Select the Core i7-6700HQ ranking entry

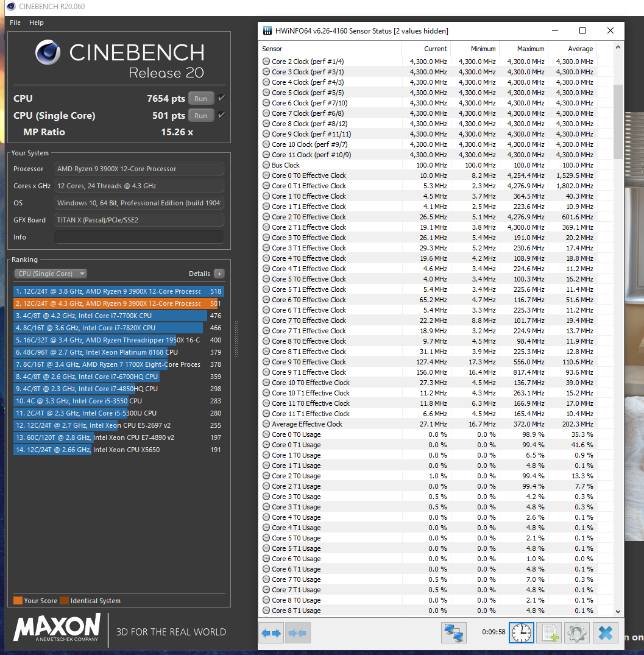(119, 377)
